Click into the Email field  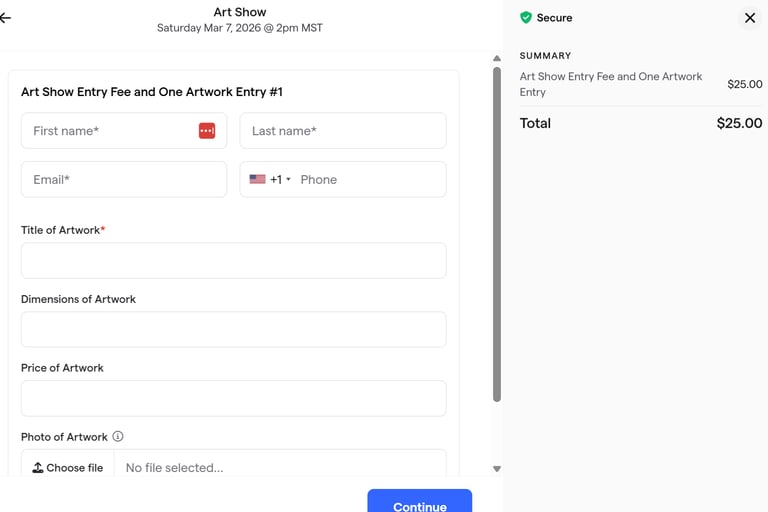124,180
